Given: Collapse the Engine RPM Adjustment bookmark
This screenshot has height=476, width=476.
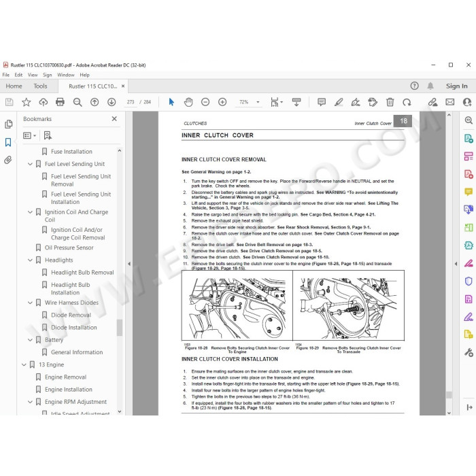Looking at the screenshot, I should coord(30,402).
